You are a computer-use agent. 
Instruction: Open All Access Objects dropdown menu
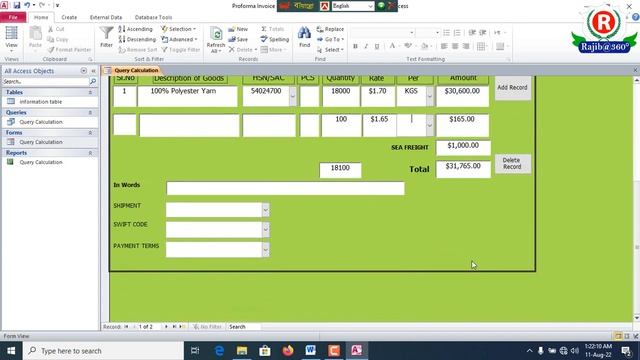pyautogui.click(x=83, y=71)
